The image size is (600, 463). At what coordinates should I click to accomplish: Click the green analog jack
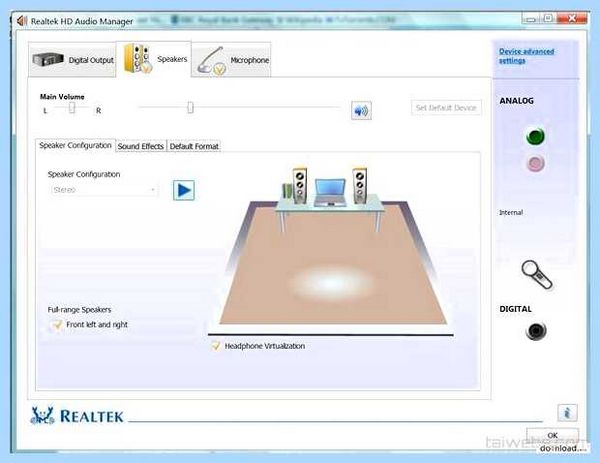click(x=536, y=136)
